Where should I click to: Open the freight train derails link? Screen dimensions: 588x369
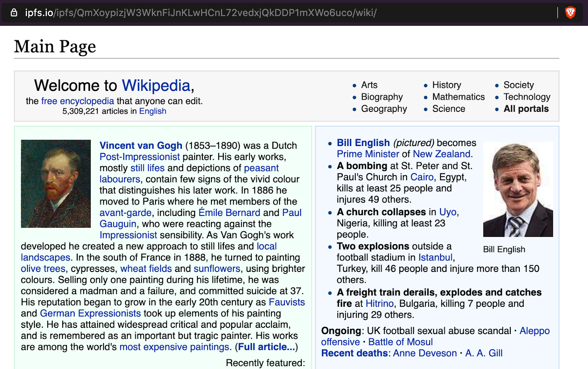coord(439,298)
